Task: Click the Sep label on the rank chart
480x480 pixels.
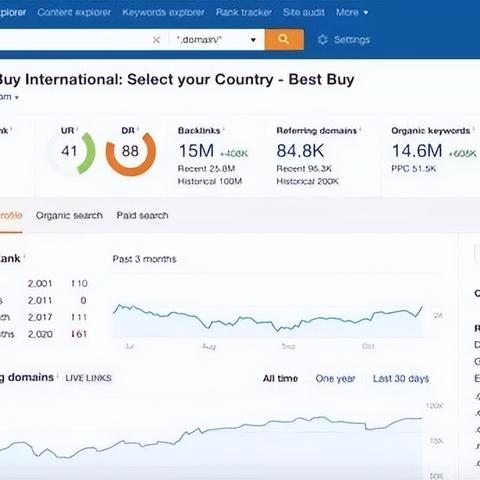Action: (x=288, y=346)
